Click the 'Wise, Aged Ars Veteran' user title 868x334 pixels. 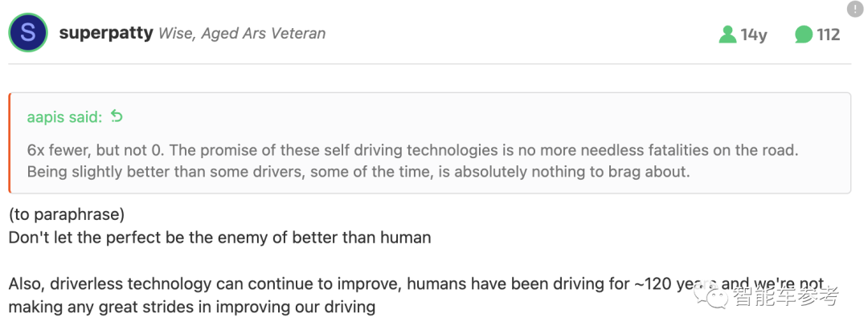(x=242, y=34)
